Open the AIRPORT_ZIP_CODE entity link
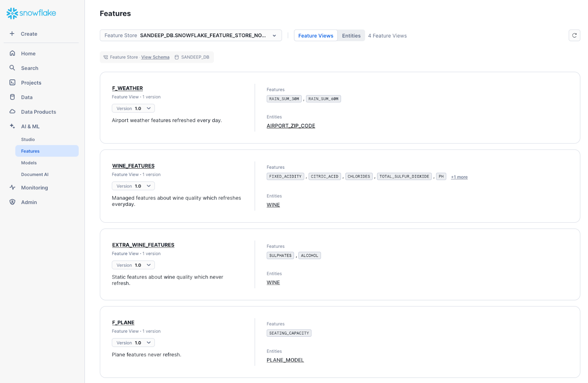 291,126
